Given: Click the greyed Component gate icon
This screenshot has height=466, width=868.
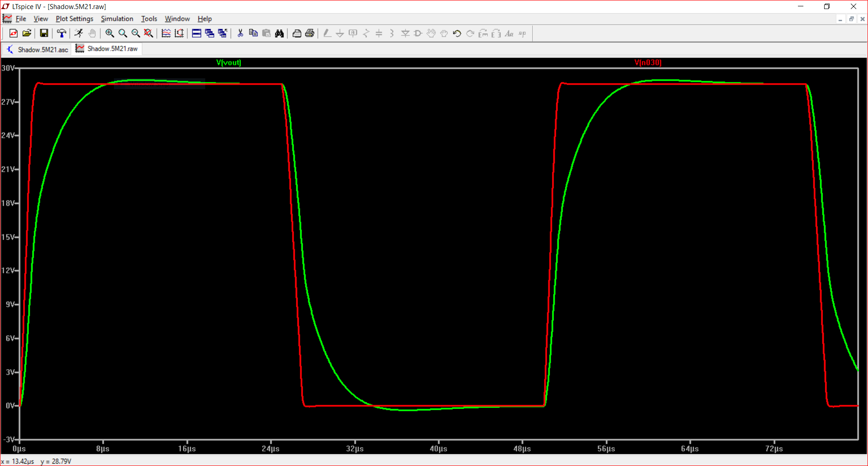Looking at the screenshot, I should (x=418, y=33).
